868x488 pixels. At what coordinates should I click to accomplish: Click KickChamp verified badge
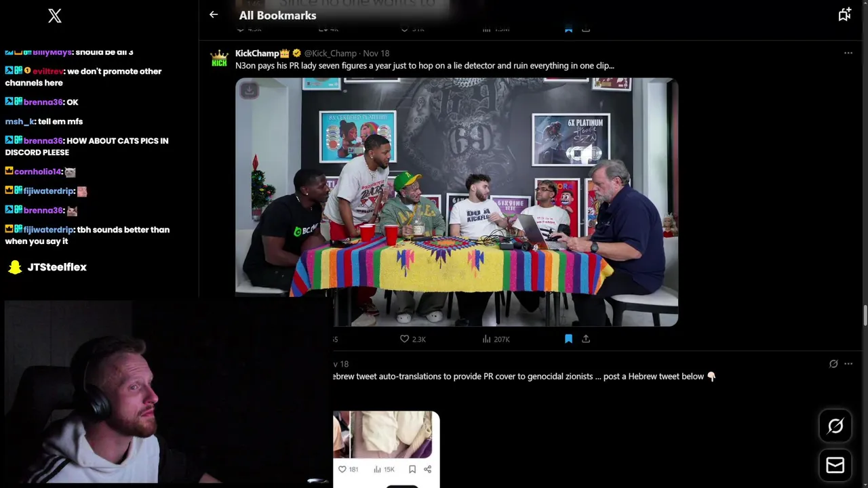[296, 53]
